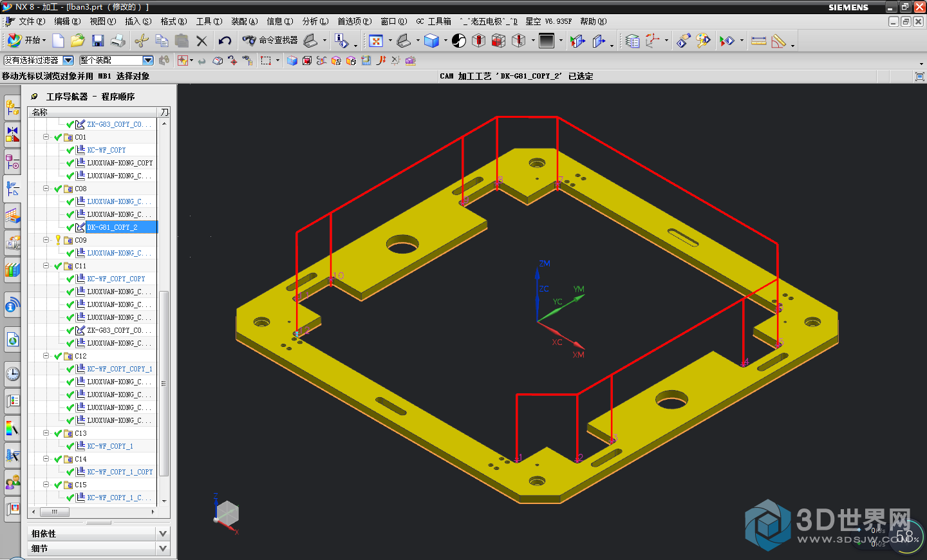Screen dimensions: 927x560
Task: Click the Cut scissors icon
Action: [x=142, y=41]
